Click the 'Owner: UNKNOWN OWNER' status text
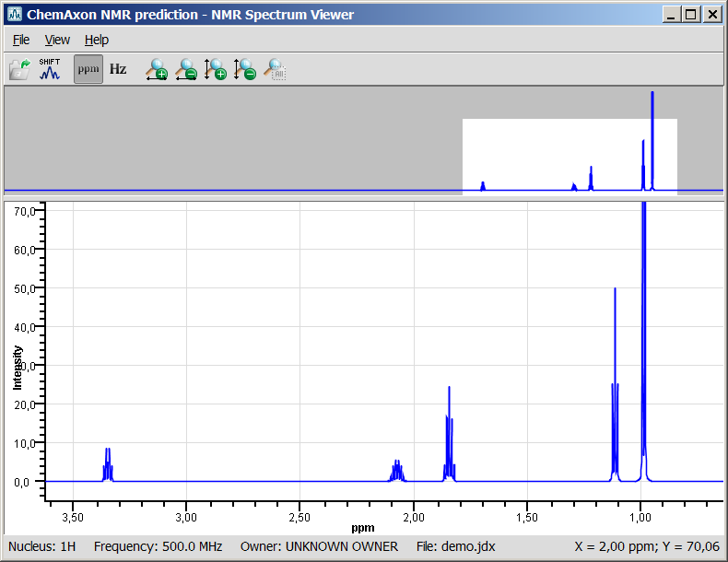This screenshot has height=562, width=728. (319, 546)
